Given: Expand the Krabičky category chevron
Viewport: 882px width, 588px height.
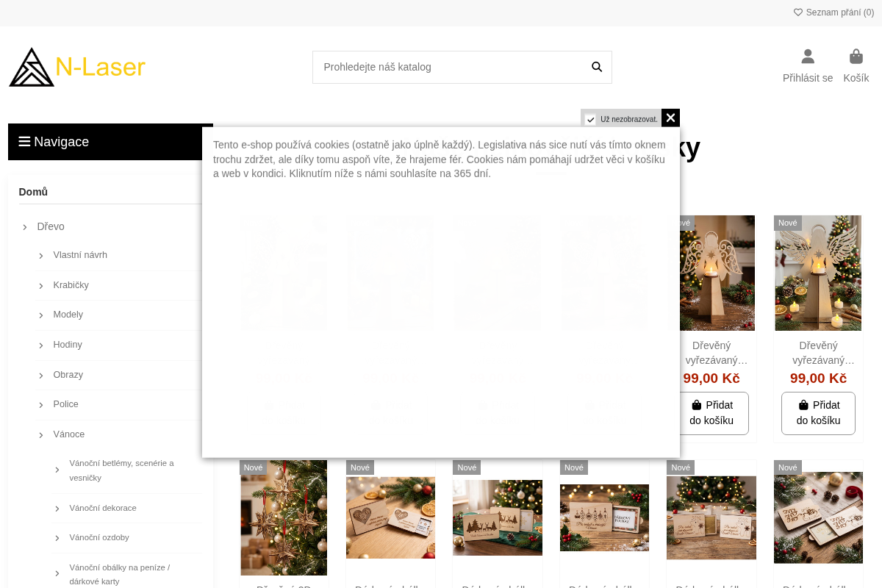Looking at the screenshot, I should 41,286.
